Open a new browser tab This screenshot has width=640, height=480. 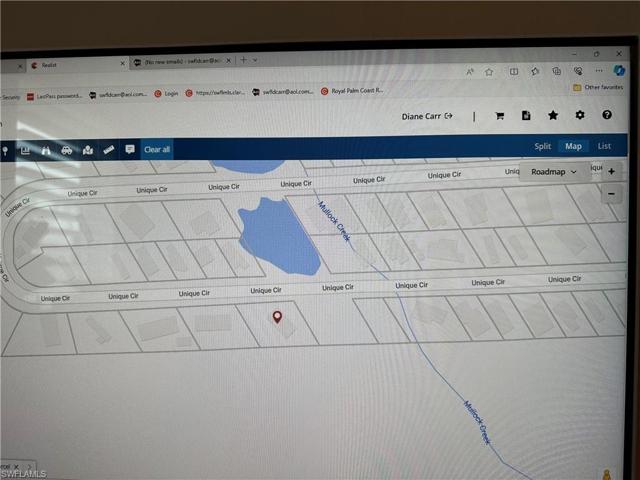(x=243, y=60)
